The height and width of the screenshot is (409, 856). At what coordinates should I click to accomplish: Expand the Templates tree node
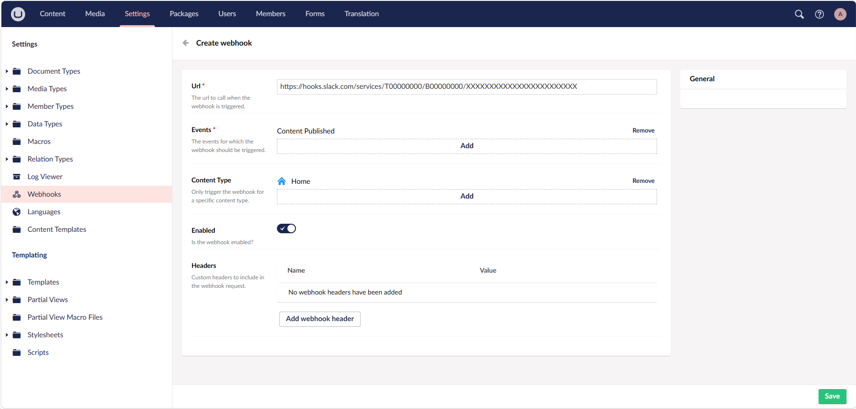[7, 283]
